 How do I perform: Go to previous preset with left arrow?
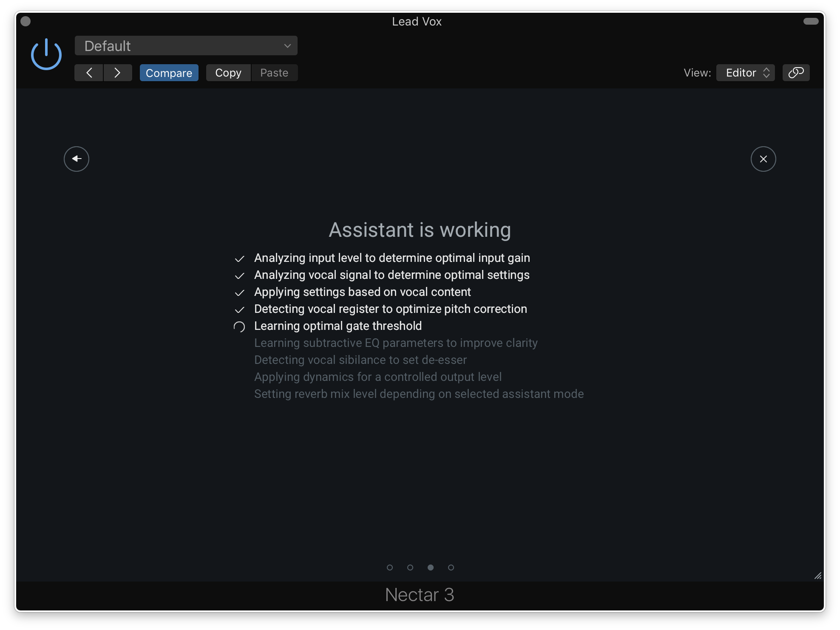[x=89, y=73]
